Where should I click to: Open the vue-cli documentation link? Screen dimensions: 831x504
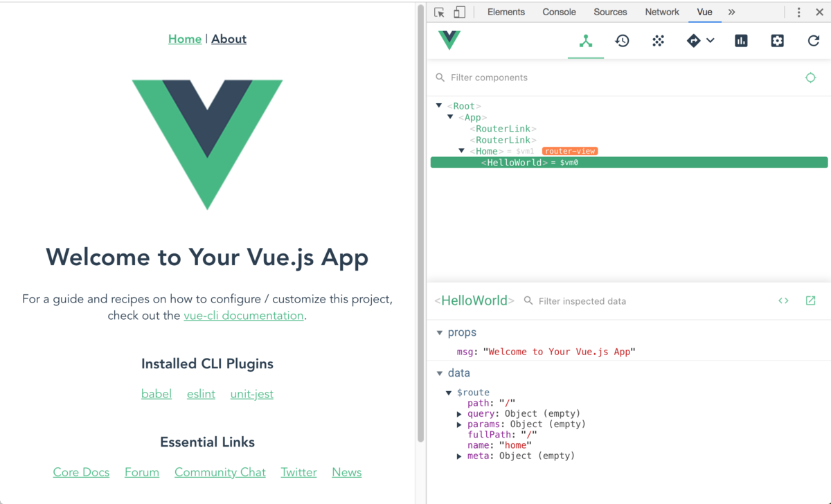[x=244, y=316]
